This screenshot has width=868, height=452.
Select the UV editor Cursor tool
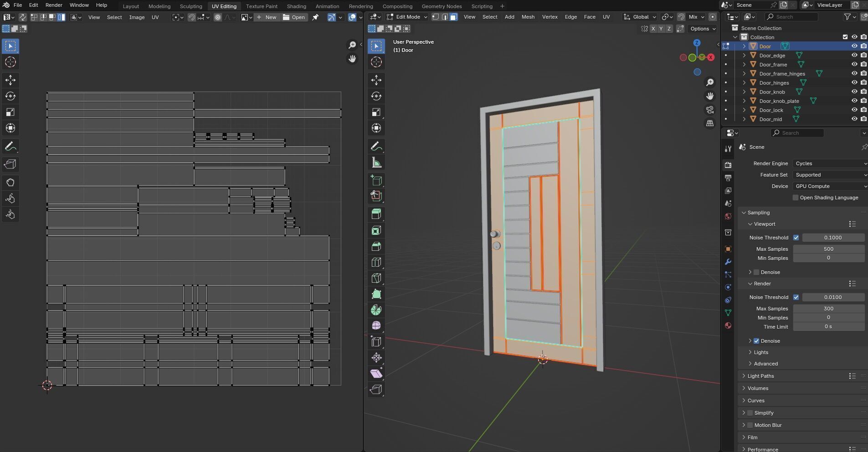pos(10,62)
